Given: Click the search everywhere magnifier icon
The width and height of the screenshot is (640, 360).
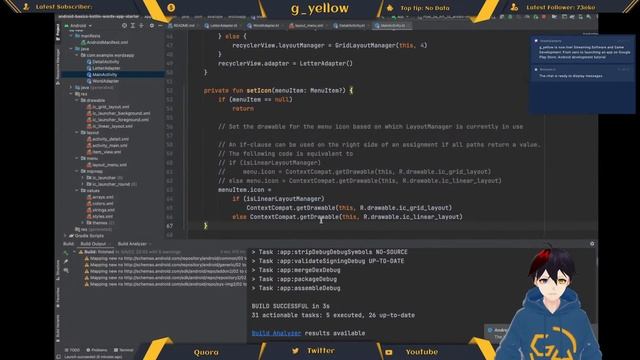Looking at the screenshot, I should pos(589,17).
